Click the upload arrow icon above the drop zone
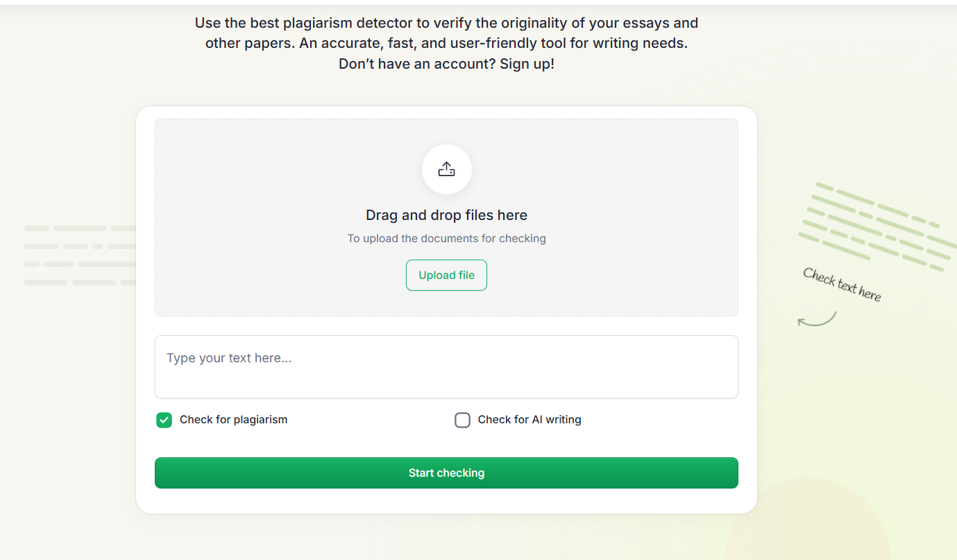 [446, 169]
